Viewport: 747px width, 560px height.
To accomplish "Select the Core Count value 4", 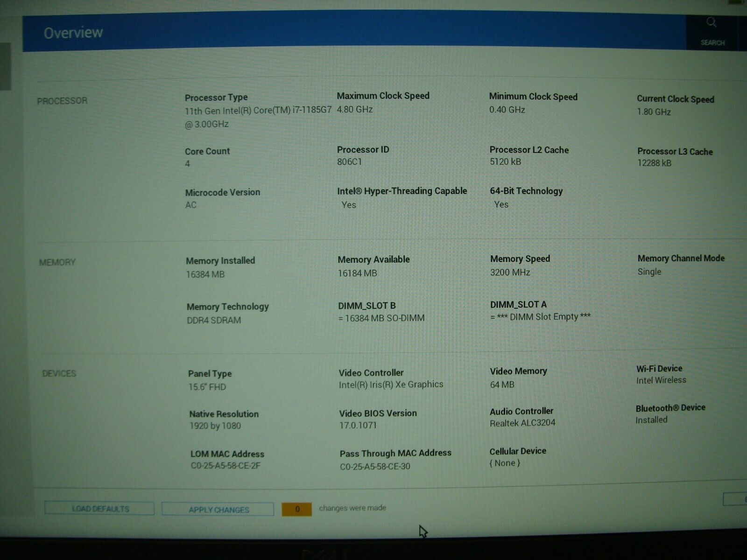I will 187,164.
